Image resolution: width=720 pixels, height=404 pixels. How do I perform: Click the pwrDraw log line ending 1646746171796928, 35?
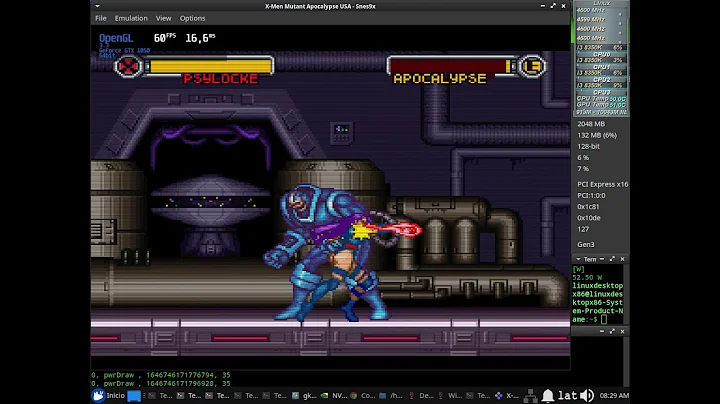pos(161,383)
